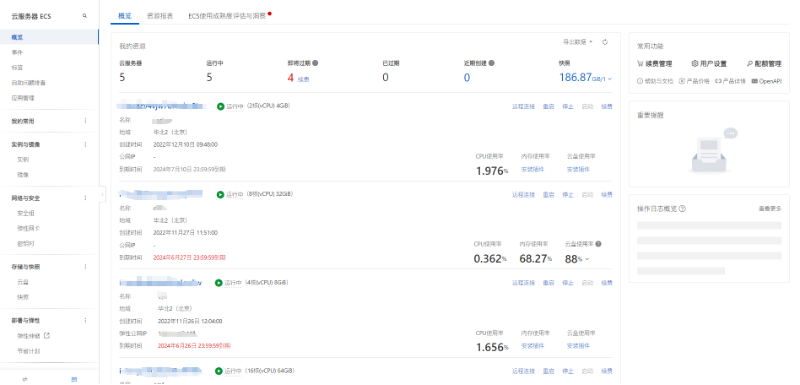Open the ECS使用成熟度评估与洞察 tab

[x=227, y=16]
